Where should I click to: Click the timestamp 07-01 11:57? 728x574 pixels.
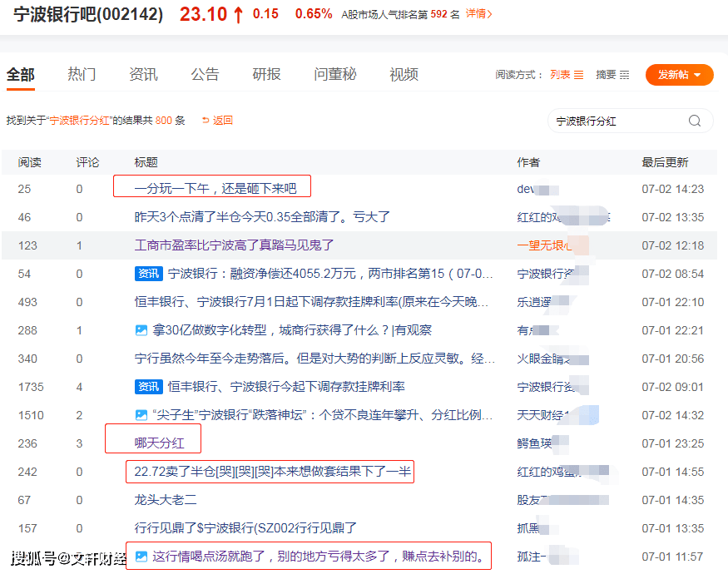tap(673, 557)
